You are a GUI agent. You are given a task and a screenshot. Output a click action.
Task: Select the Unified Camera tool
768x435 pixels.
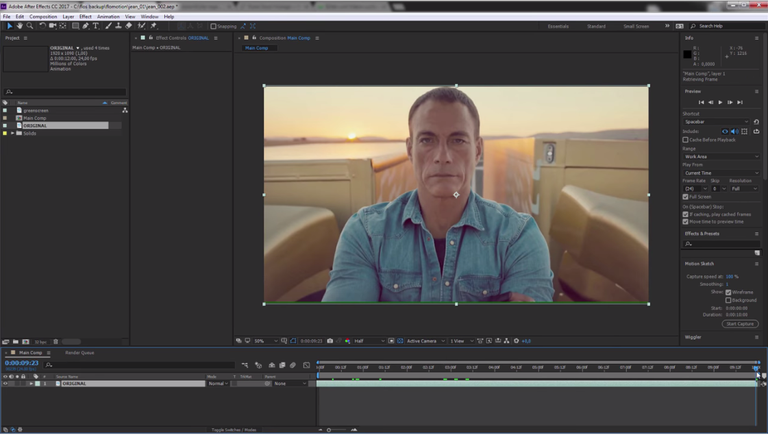52,26
